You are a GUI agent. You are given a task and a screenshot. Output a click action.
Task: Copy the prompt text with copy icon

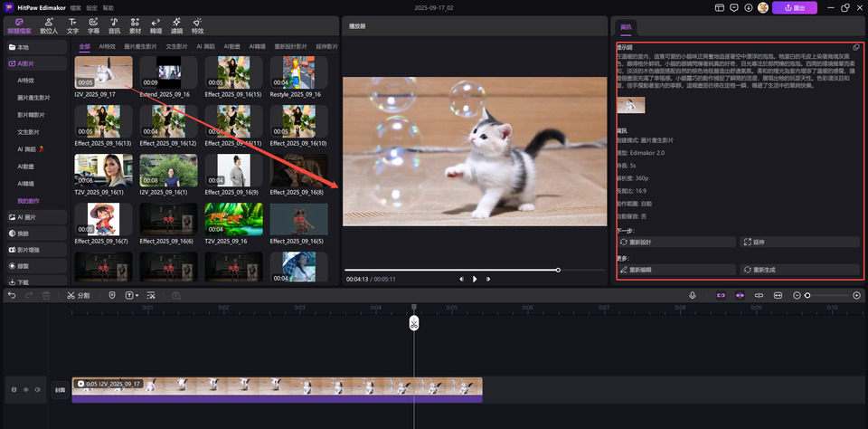coord(855,47)
